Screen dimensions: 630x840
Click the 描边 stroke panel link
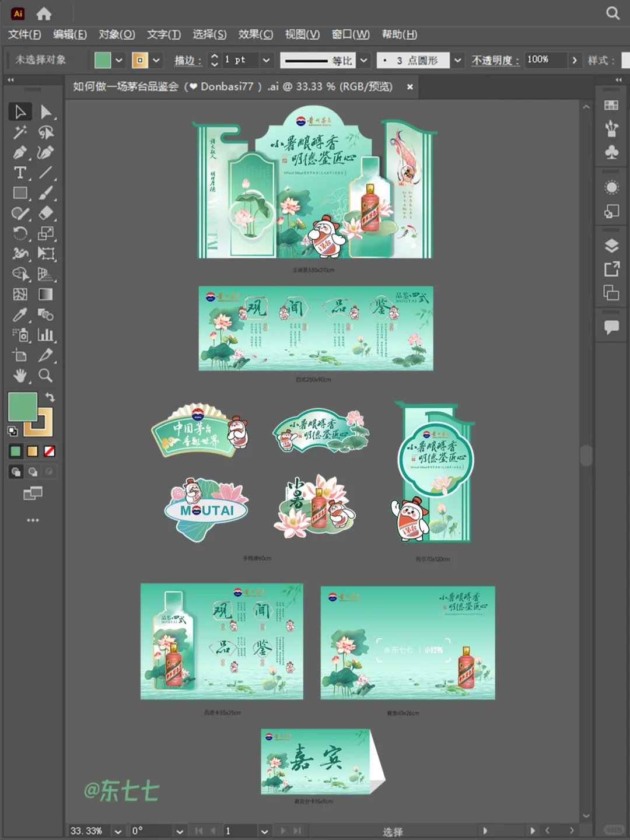coord(188,60)
